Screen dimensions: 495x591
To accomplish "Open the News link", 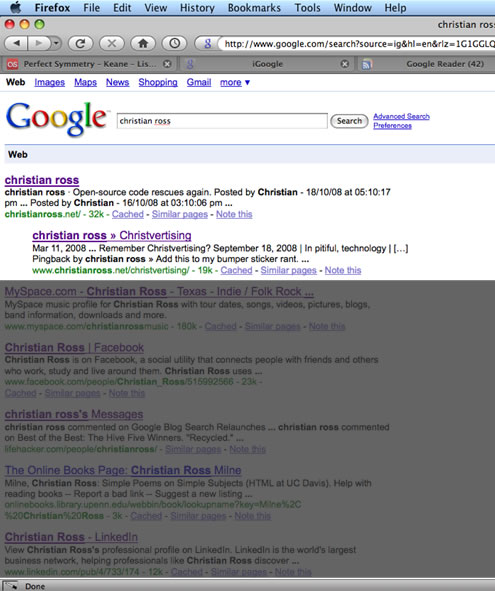I will pos(117,82).
